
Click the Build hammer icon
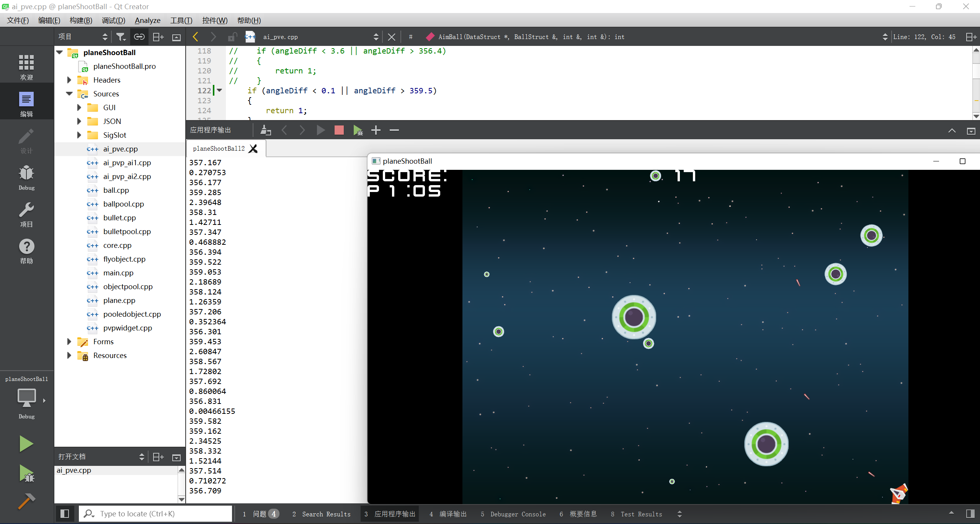point(26,501)
